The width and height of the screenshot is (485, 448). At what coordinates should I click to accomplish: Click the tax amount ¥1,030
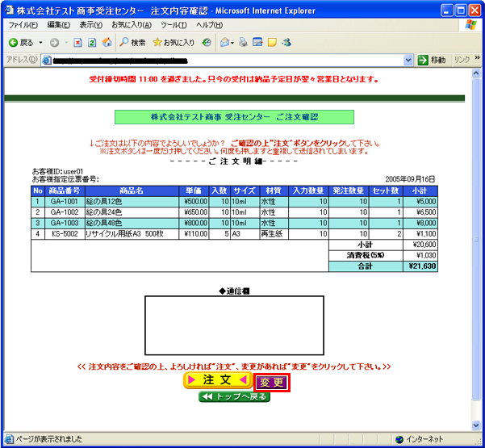[426, 256]
